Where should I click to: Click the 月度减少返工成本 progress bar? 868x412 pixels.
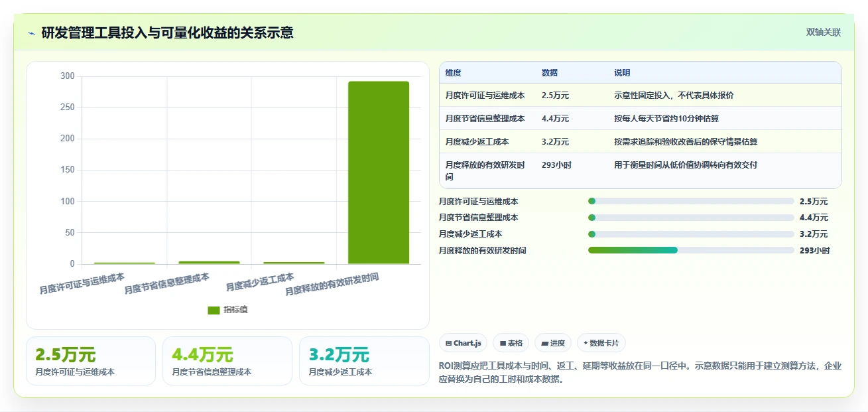click(x=691, y=234)
